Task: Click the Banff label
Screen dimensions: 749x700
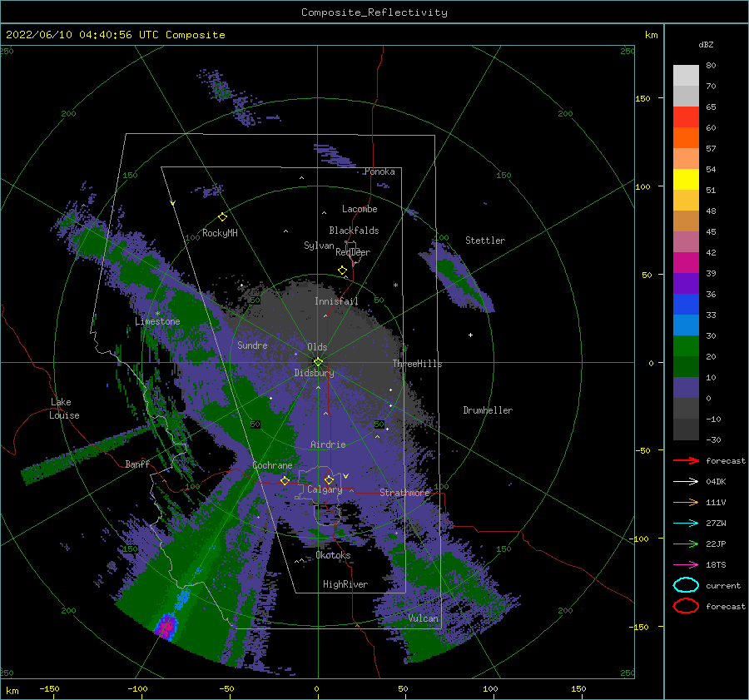Action: click(x=137, y=464)
